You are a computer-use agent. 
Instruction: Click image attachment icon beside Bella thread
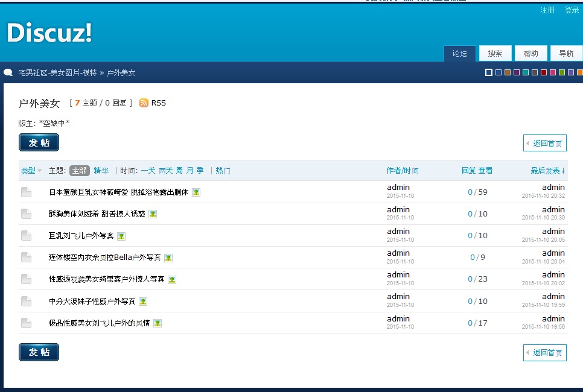pos(168,258)
